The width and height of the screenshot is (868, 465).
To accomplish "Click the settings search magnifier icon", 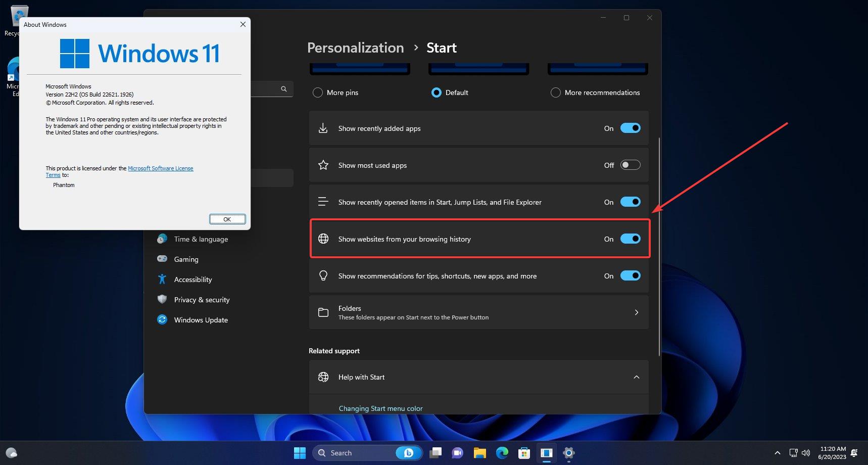I will click(x=284, y=89).
